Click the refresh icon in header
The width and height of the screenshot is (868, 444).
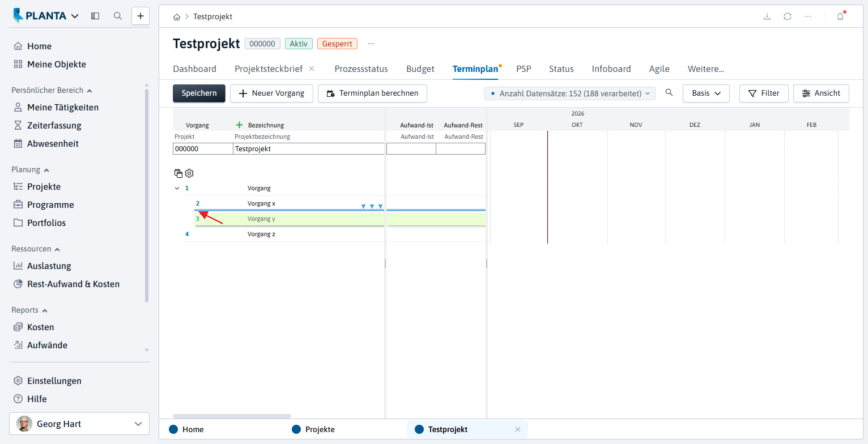pyautogui.click(x=788, y=16)
